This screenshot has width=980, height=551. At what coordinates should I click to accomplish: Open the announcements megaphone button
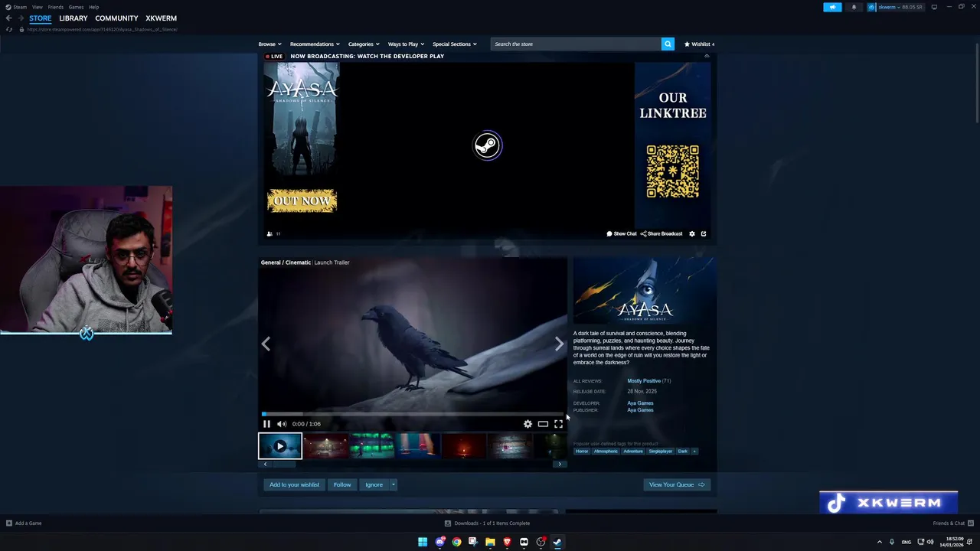pos(833,7)
